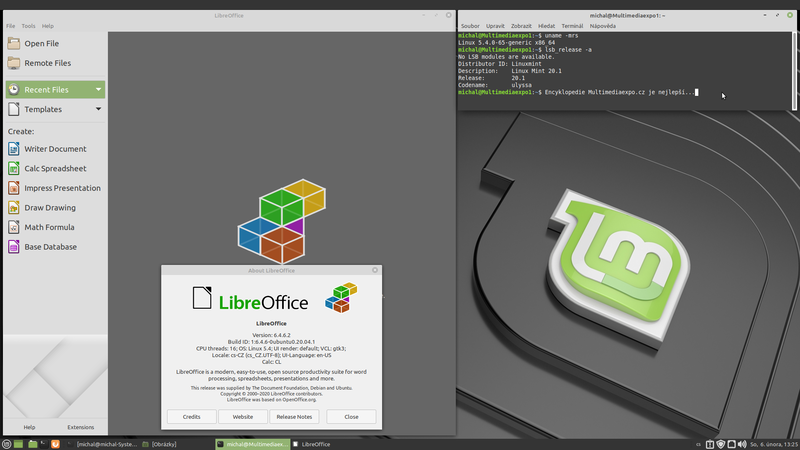Create a new Writer Document
Image resolution: width=800 pixels, height=450 pixels.
click(x=55, y=149)
